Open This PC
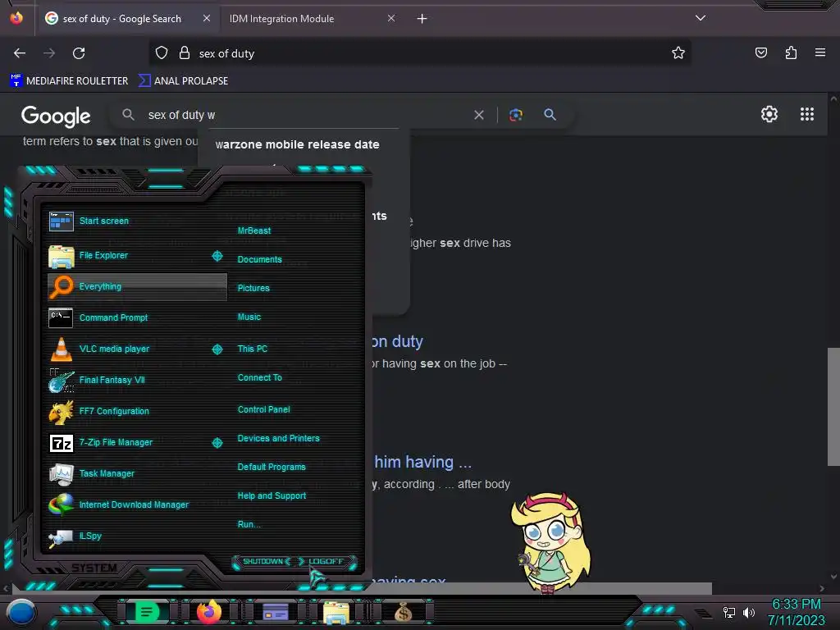840x630 pixels. (x=253, y=349)
